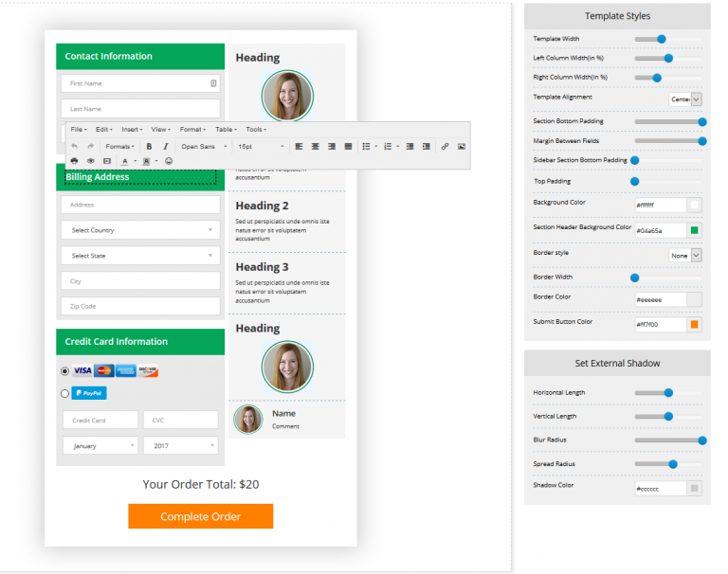728x574 pixels.
Task: Select the credit card payment radio button
Action: point(64,371)
